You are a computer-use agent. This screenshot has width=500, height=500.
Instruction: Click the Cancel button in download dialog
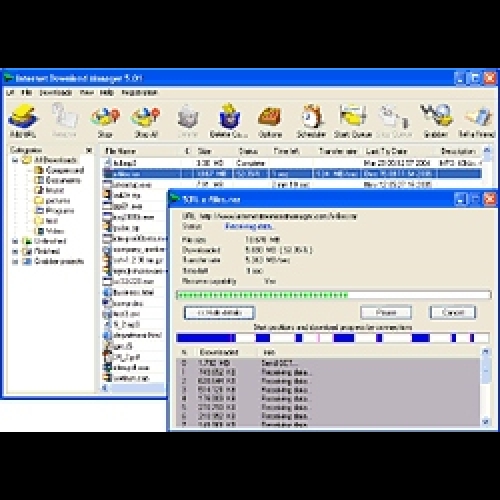[x=453, y=313]
